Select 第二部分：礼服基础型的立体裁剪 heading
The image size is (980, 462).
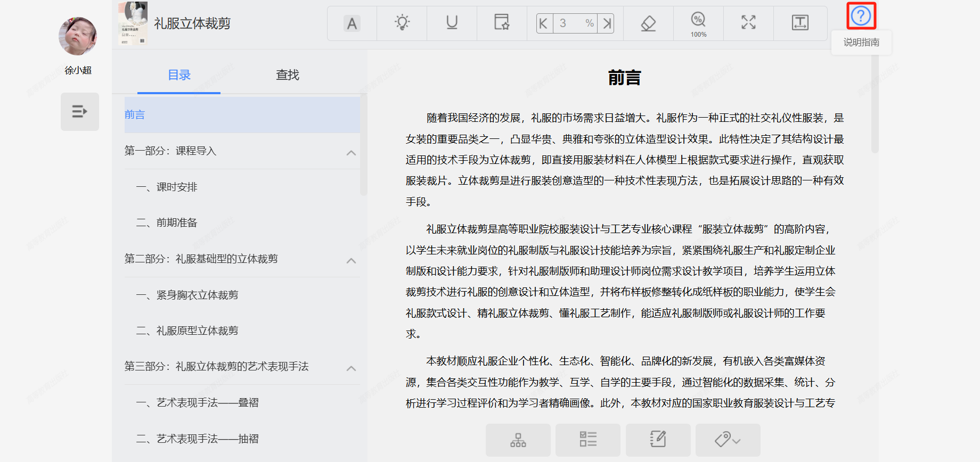click(201, 259)
